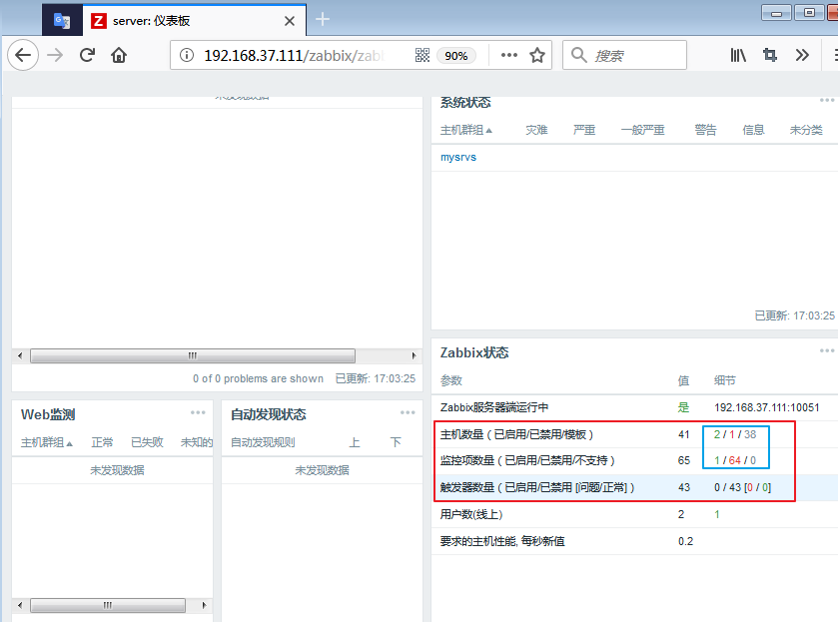Open the 系统状态 widget three-dot menu
This screenshot has height=622, width=840.
point(827,101)
